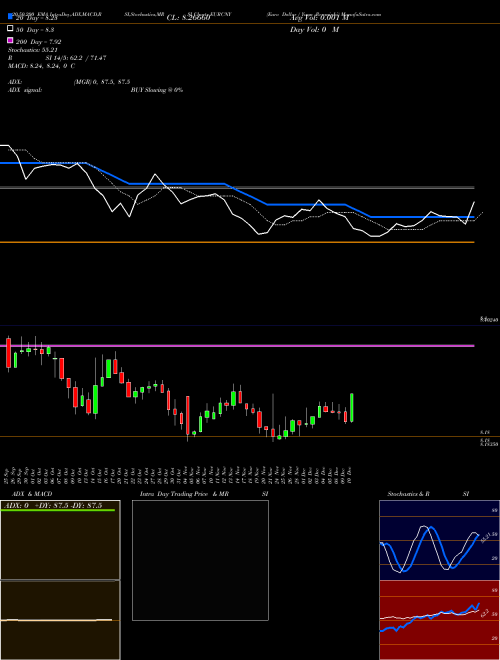Click the red RSI indicator chart
The width and height of the screenshot is (500, 660).
pyautogui.click(x=439, y=620)
